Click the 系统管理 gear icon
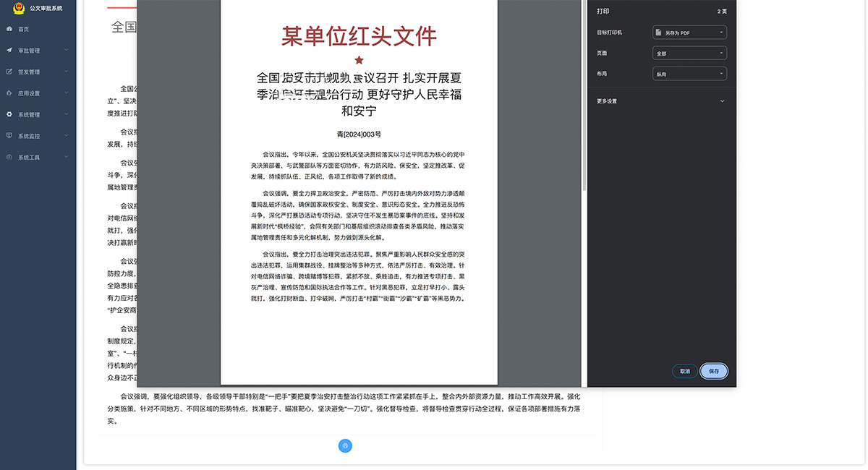 point(9,114)
